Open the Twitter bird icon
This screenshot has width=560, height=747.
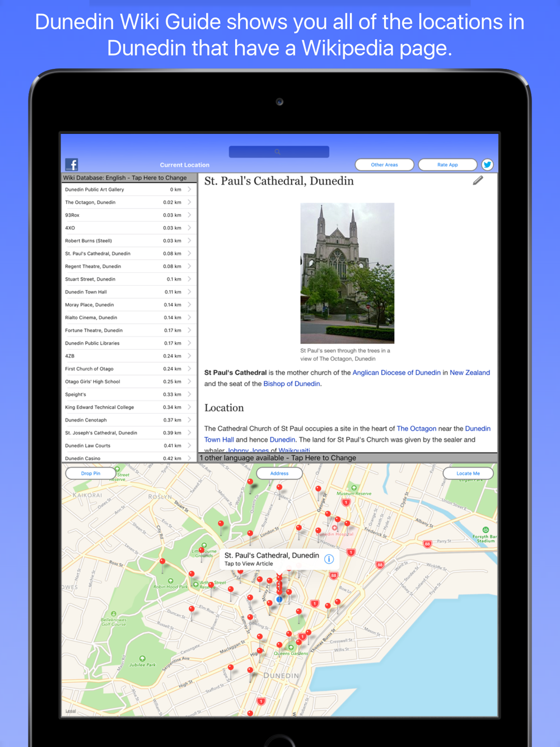487,165
